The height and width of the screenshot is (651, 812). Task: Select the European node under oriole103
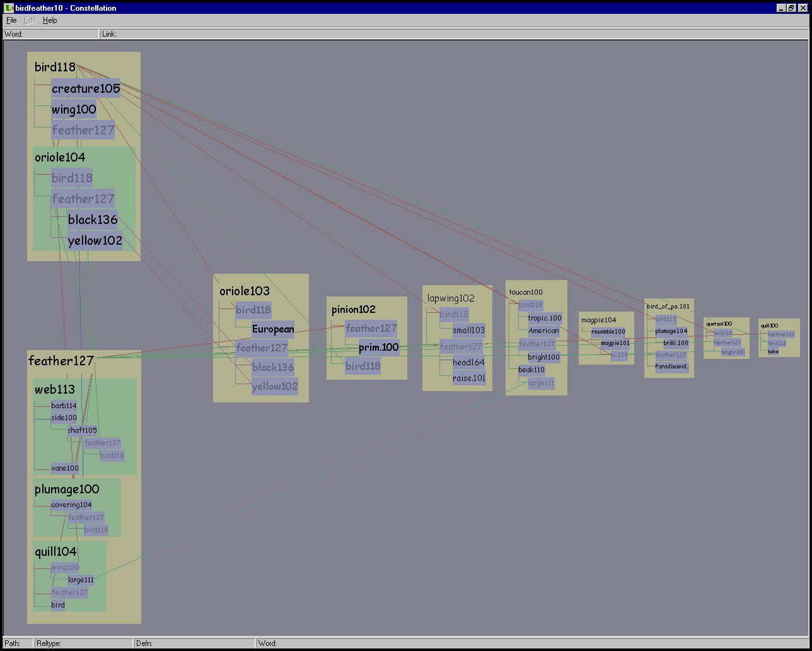pyautogui.click(x=273, y=329)
